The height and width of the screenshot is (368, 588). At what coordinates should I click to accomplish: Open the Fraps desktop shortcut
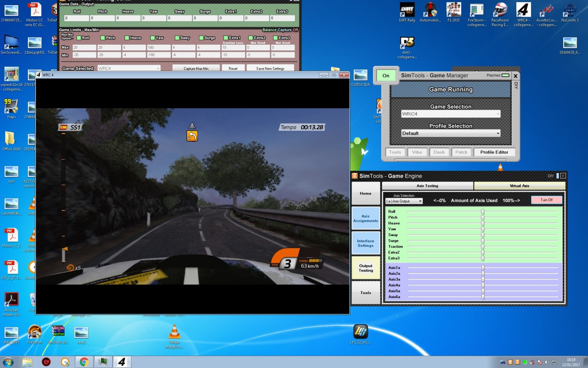11,107
